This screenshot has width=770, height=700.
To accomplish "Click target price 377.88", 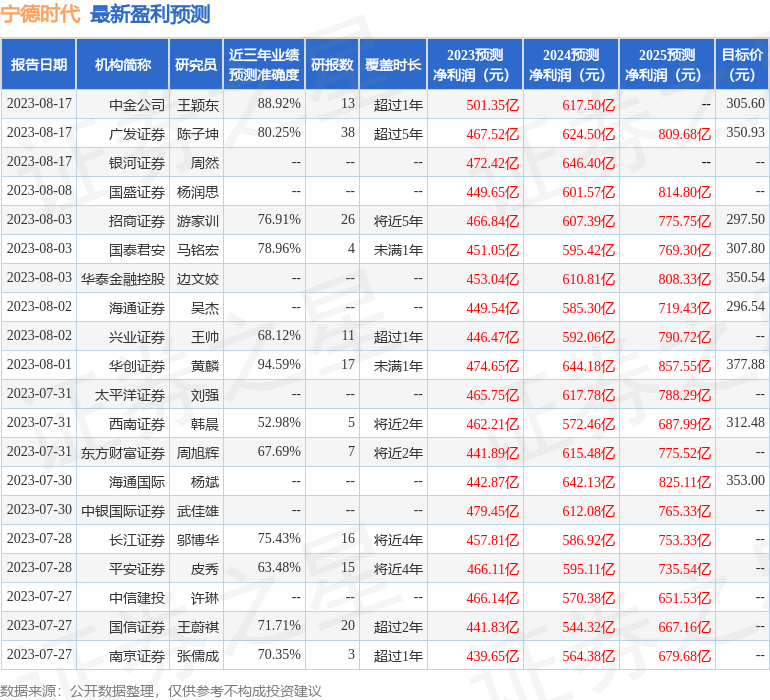I will point(745,364).
